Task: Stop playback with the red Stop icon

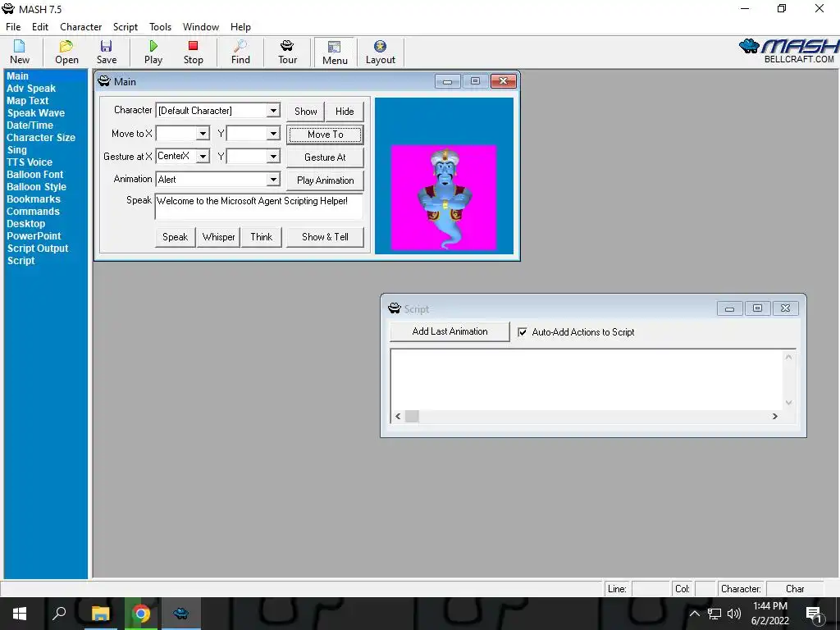Action: [194, 52]
